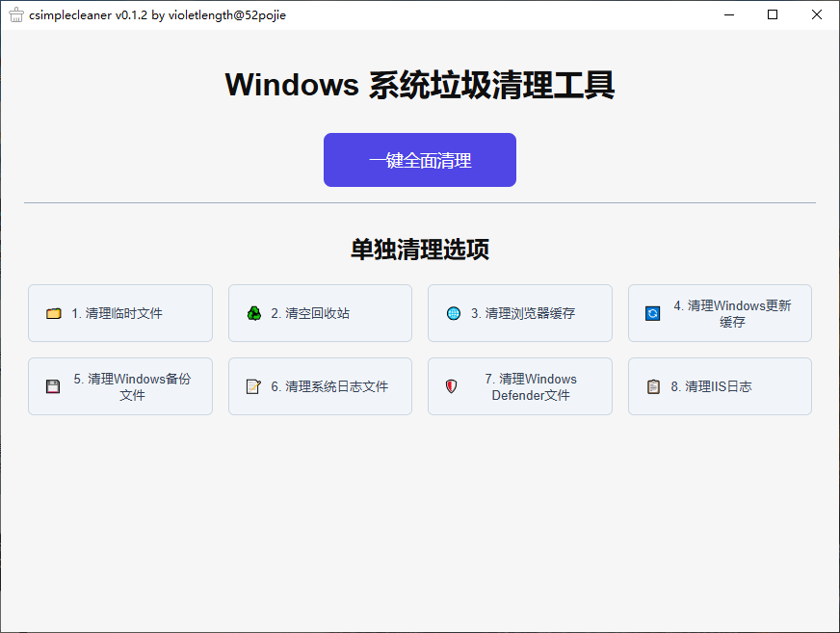This screenshot has width=840, height=633.
Task: Click the Windows update icon on card 4
Action: click(x=652, y=313)
